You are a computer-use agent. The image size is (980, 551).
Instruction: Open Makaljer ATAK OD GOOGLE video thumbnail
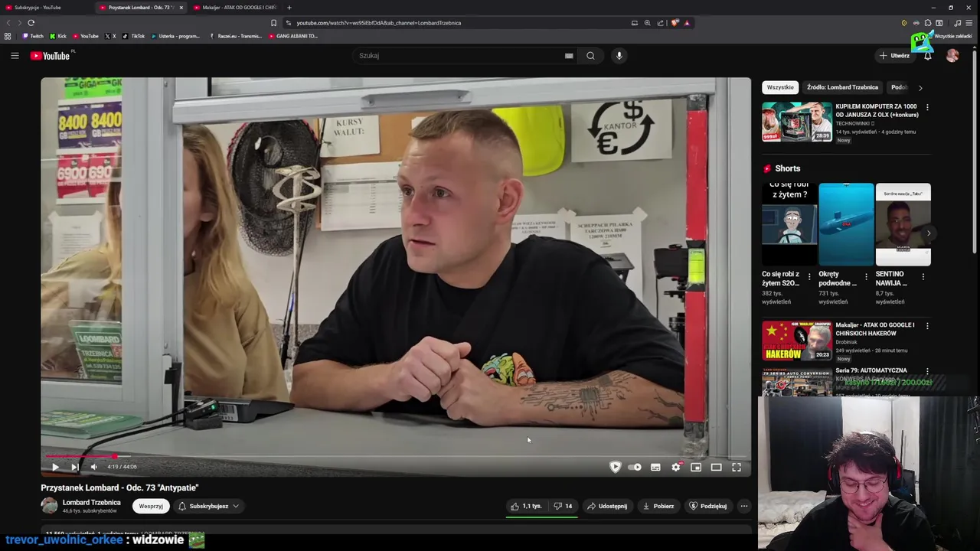tap(796, 341)
